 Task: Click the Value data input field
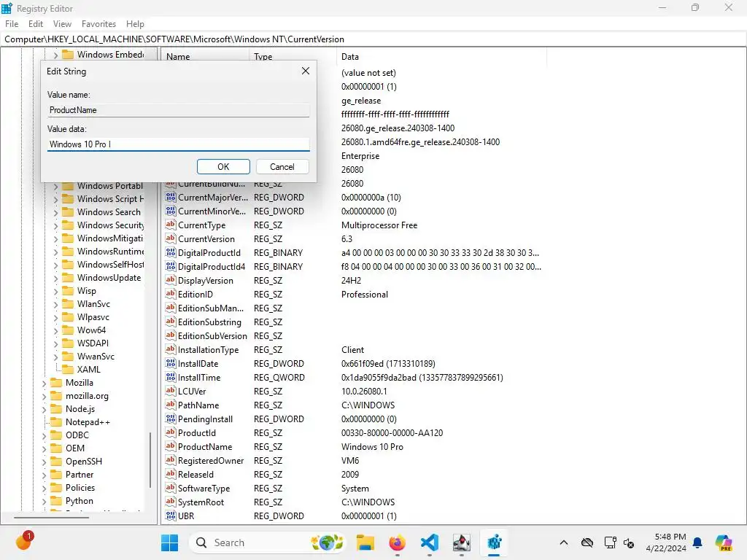click(x=178, y=144)
